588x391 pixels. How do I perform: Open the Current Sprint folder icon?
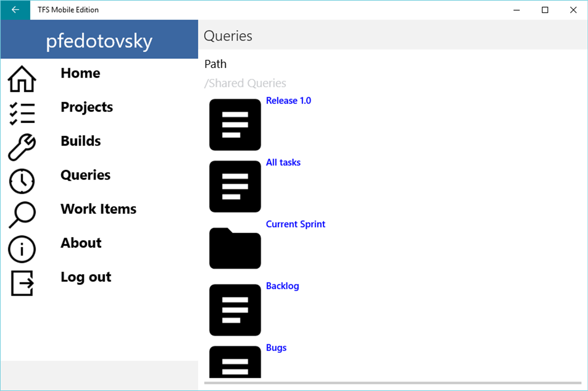pyautogui.click(x=235, y=248)
